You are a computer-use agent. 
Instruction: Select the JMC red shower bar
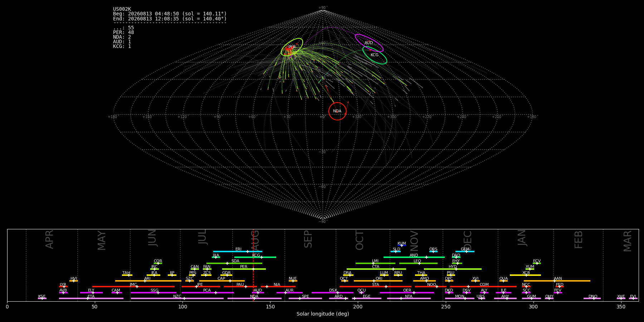(x=133, y=287)
